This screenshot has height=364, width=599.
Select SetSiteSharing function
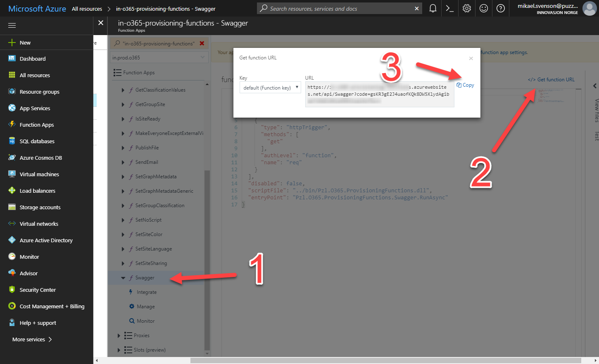click(151, 263)
